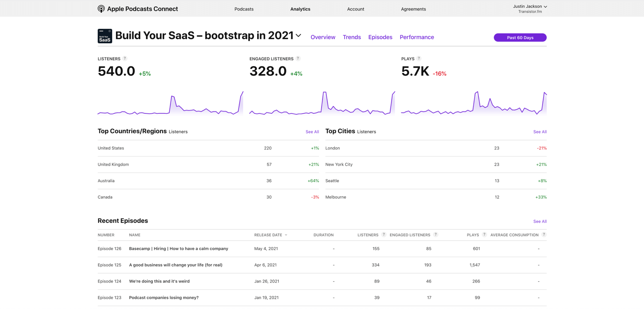Open the Agreements menu item
This screenshot has height=325, width=644.
coord(413,9)
